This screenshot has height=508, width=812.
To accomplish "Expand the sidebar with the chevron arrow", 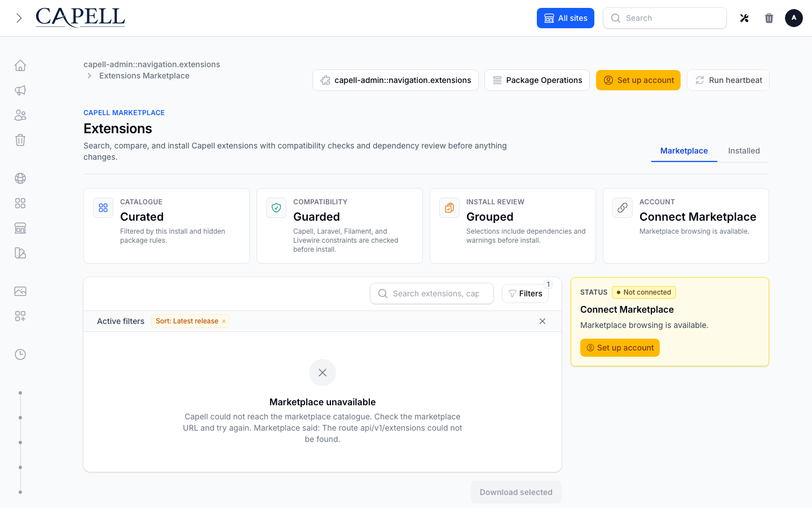I will pos(19,18).
